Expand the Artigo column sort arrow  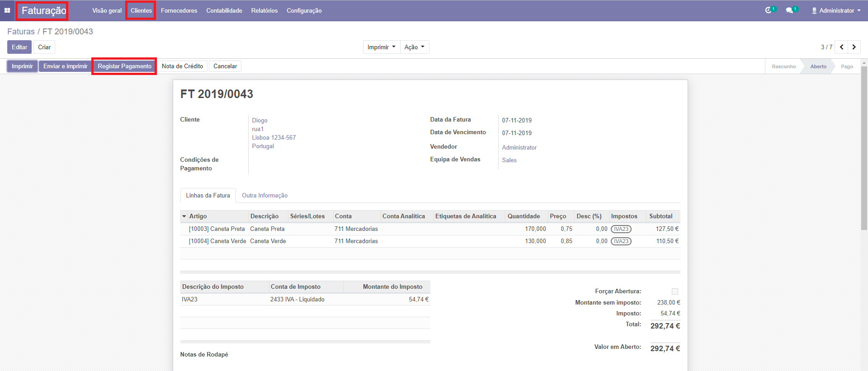[x=184, y=216]
